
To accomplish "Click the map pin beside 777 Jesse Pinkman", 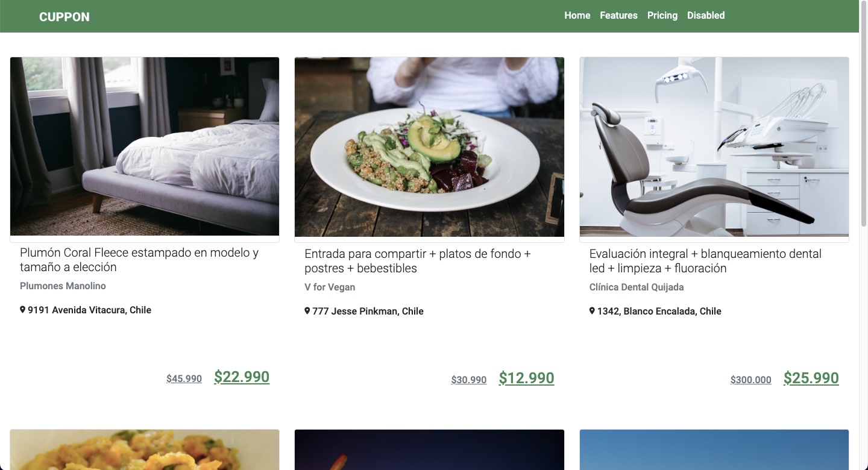I will pos(307,311).
